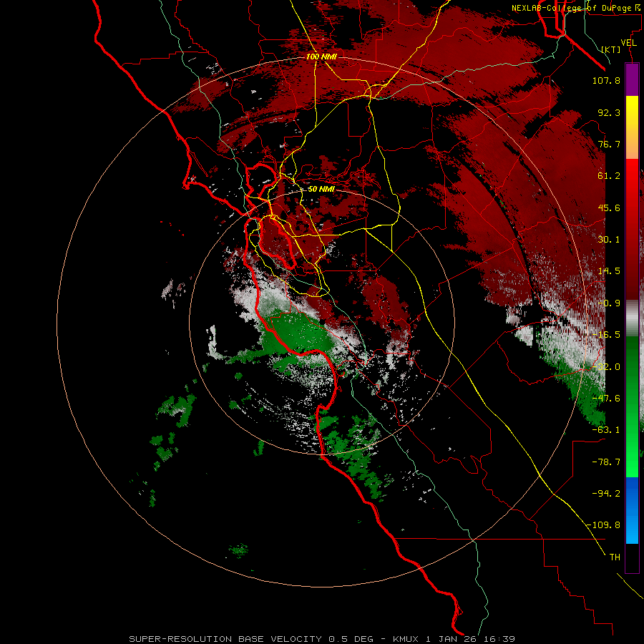Click the -94.2 value on the velocity scale

click(606, 494)
